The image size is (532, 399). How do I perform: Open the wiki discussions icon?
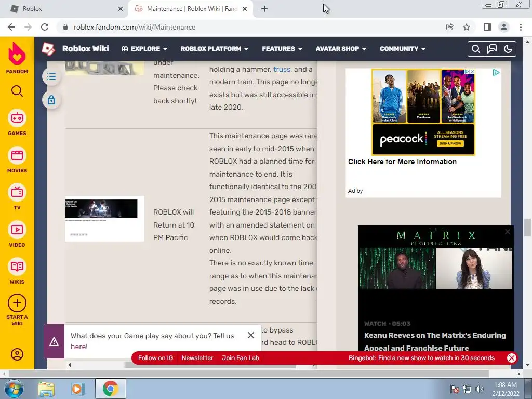[x=492, y=49]
